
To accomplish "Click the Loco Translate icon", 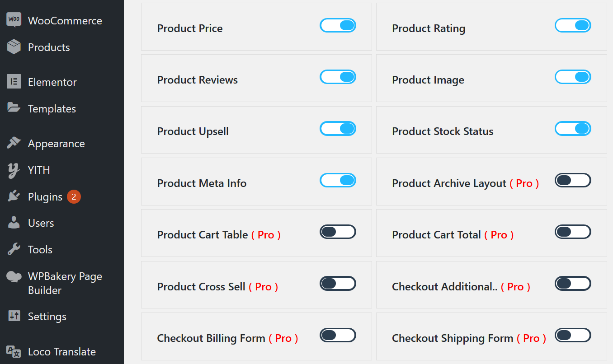I will coord(14,352).
